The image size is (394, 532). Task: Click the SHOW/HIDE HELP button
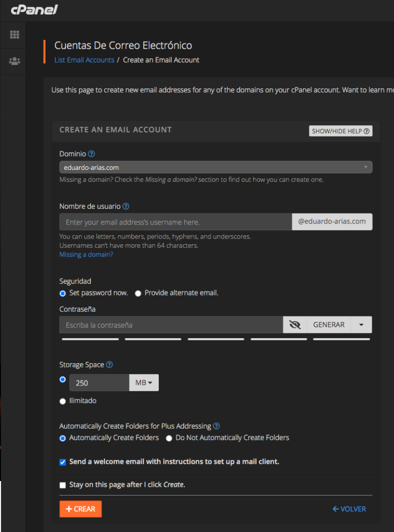pos(341,131)
